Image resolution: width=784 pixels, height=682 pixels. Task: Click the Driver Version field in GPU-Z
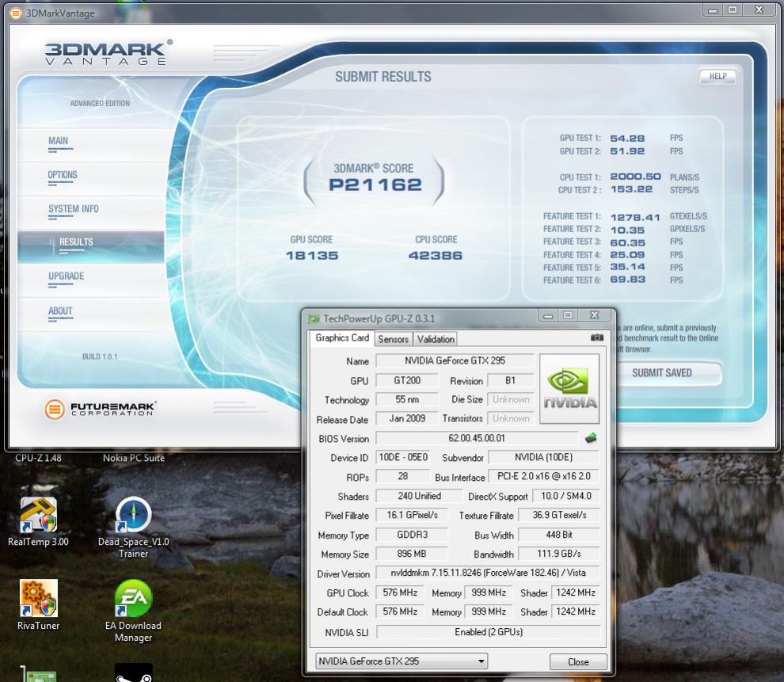point(488,573)
